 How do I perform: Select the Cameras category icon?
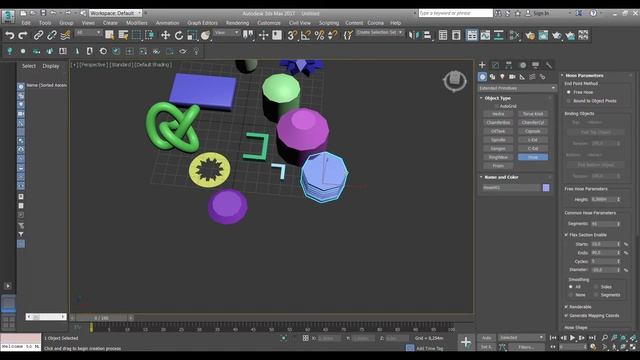pyautogui.click(x=512, y=77)
